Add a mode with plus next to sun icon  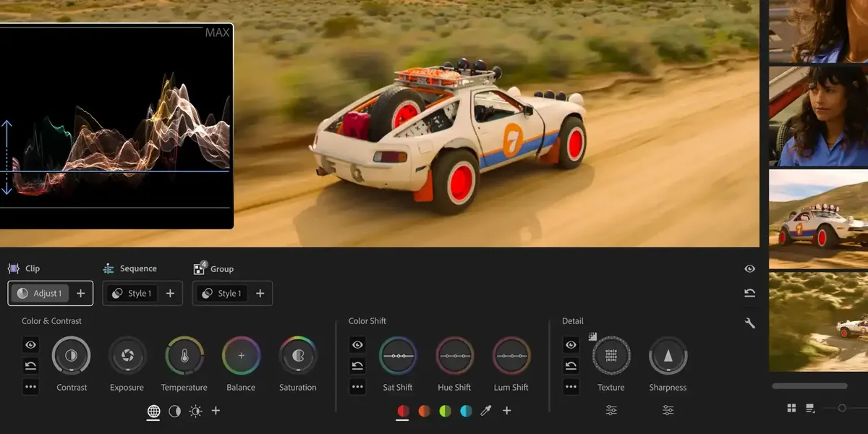[x=216, y=411]
